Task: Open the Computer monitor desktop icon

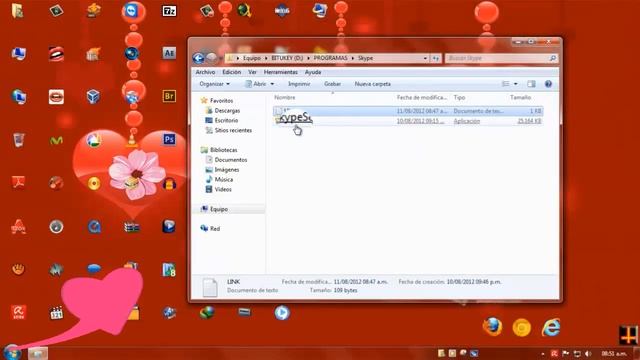Action: [x=18, y=53]
